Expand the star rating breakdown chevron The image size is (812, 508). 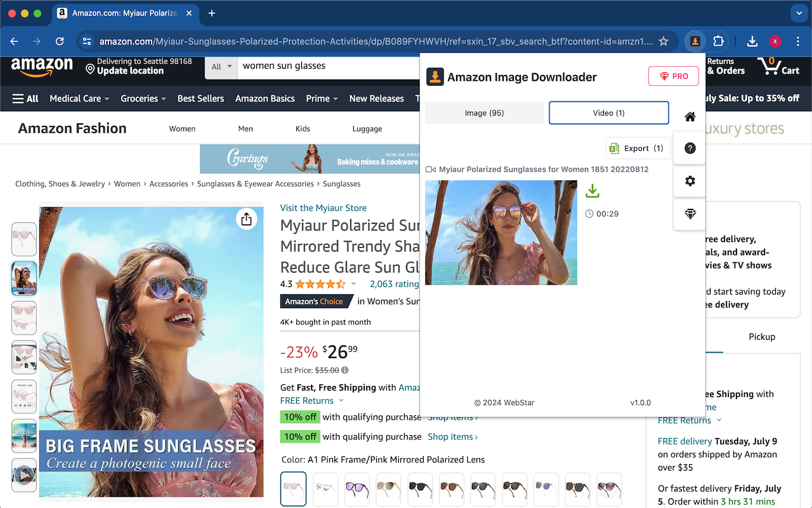tap(354, 284)
